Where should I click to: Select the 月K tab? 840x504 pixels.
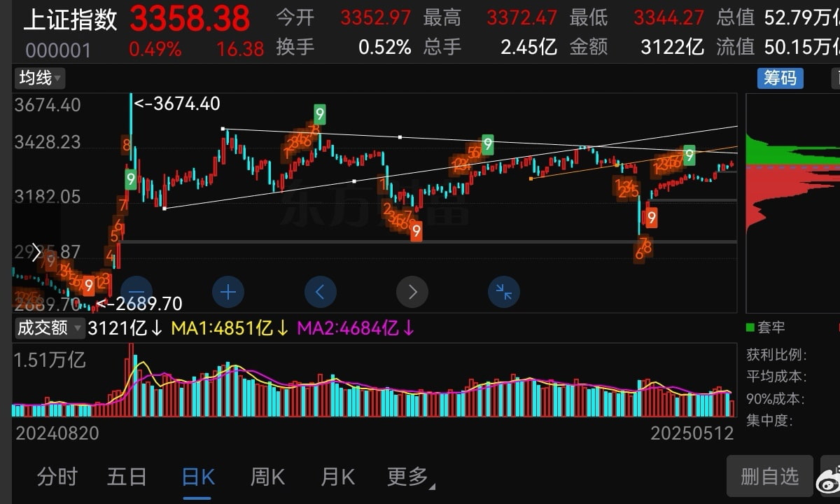pyautogui.click(x=337, y=477)
